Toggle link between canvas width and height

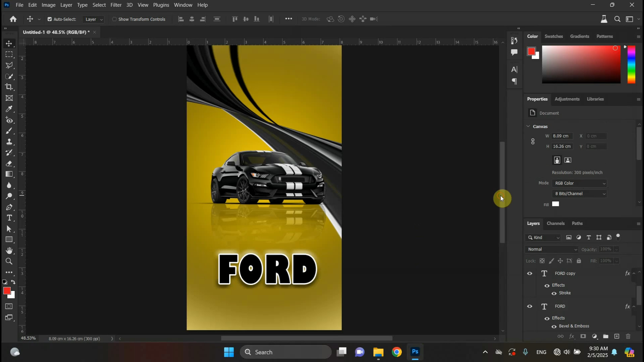533,141
